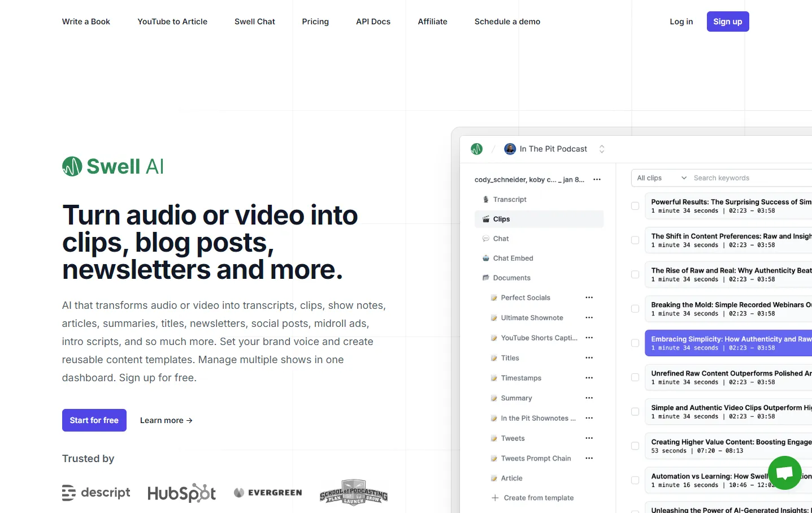Screen dimensions: 812x513
Task: Click the Swell AI logo icon
Action: (x=71, y=166)
